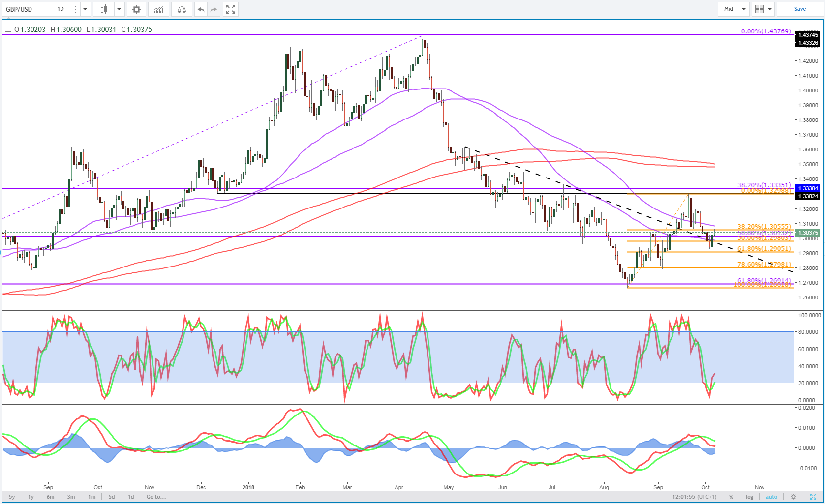The image size is (825, 504).
Task: Open the time interval dropdown arrow
Action: (x=85, y=9)
